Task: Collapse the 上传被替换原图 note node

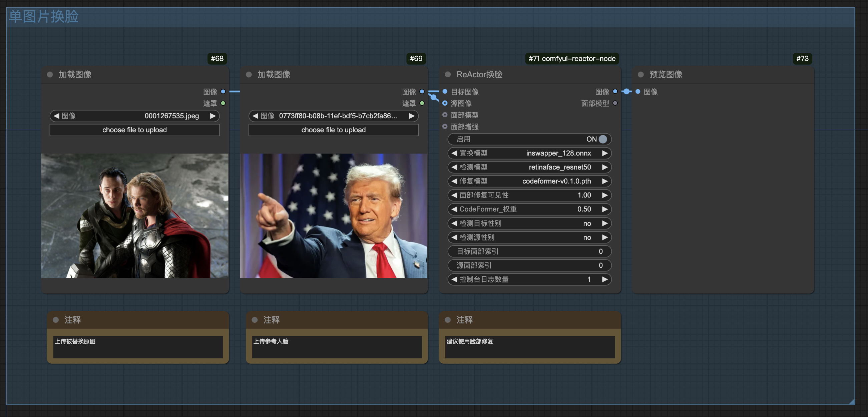Action: tap(56, 320)
